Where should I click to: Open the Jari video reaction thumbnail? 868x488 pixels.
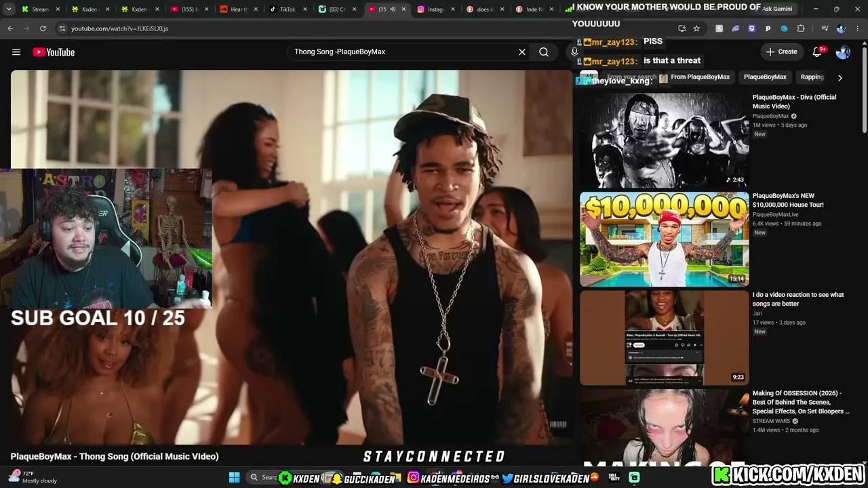(665, 338)
